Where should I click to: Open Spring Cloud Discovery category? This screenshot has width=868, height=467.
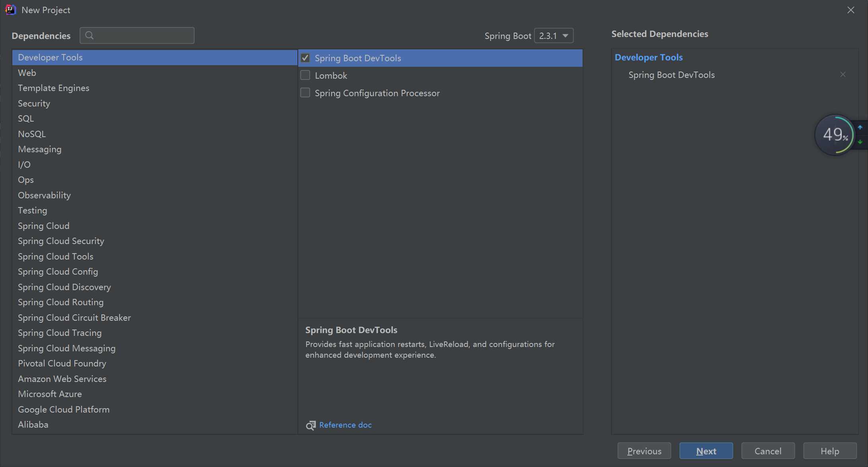155,287
